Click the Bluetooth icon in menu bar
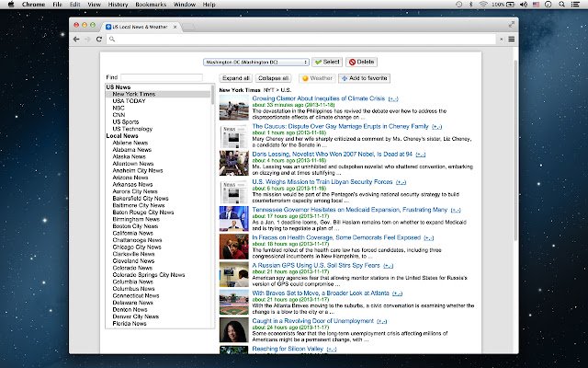This screenshot has height=368, width=588. coord(471,5)
